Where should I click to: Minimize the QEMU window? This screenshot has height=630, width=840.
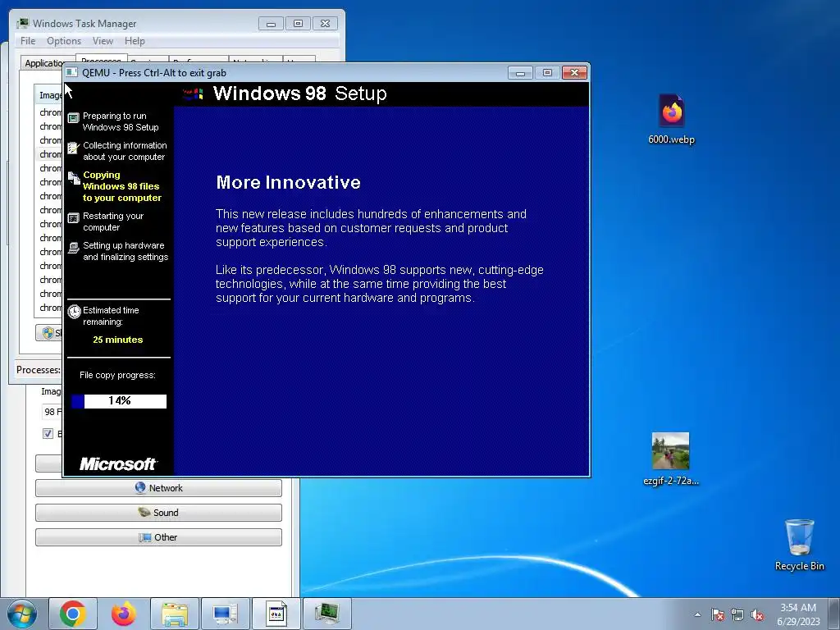[x=520, y=73]
